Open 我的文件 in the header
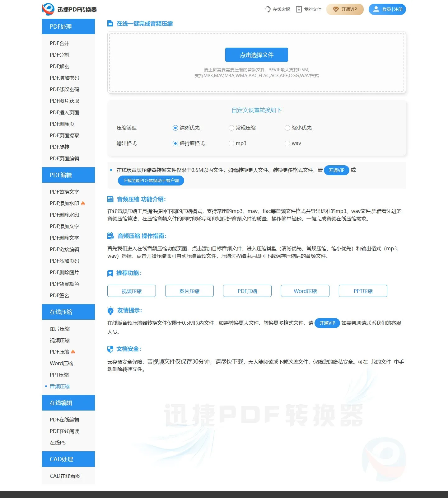 309,9
